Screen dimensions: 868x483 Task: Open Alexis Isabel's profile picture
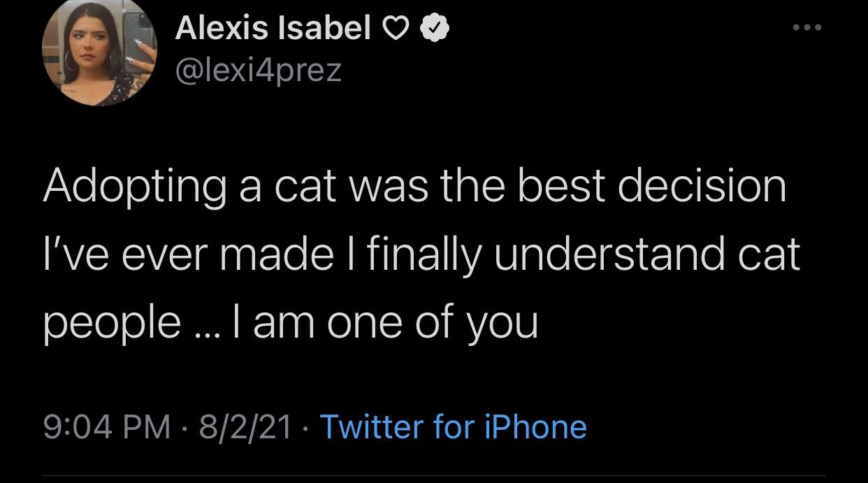[99, 52]
